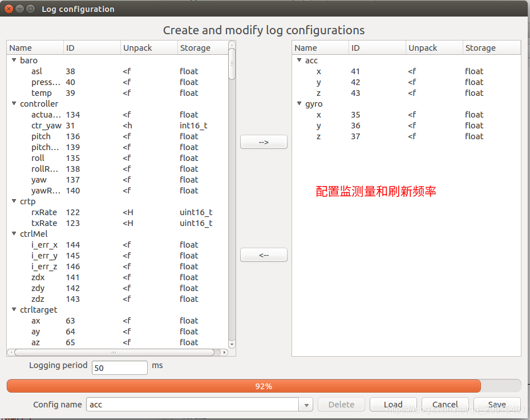Click the --> add variable button

(264, 142)
